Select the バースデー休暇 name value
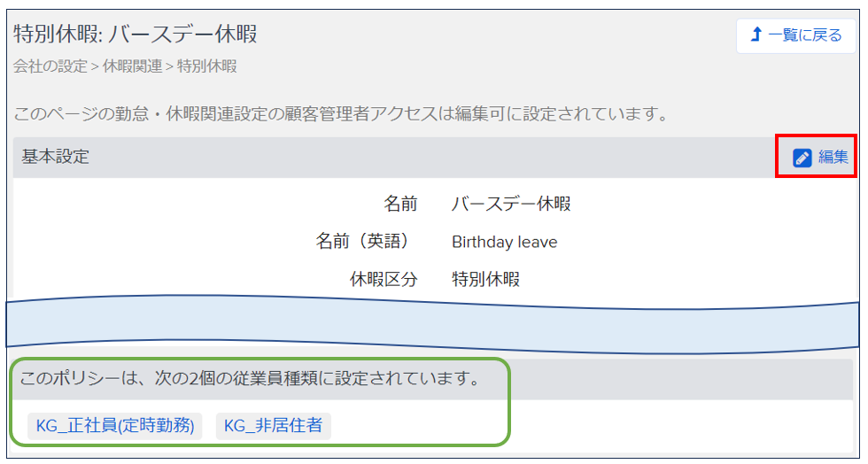The width and height of the screenshot is (868, 464). [x=511, y=205]
